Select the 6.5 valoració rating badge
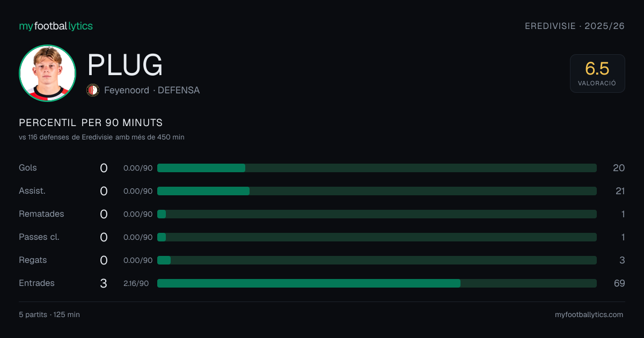This screenshot has height=338, width=644. 597,74
